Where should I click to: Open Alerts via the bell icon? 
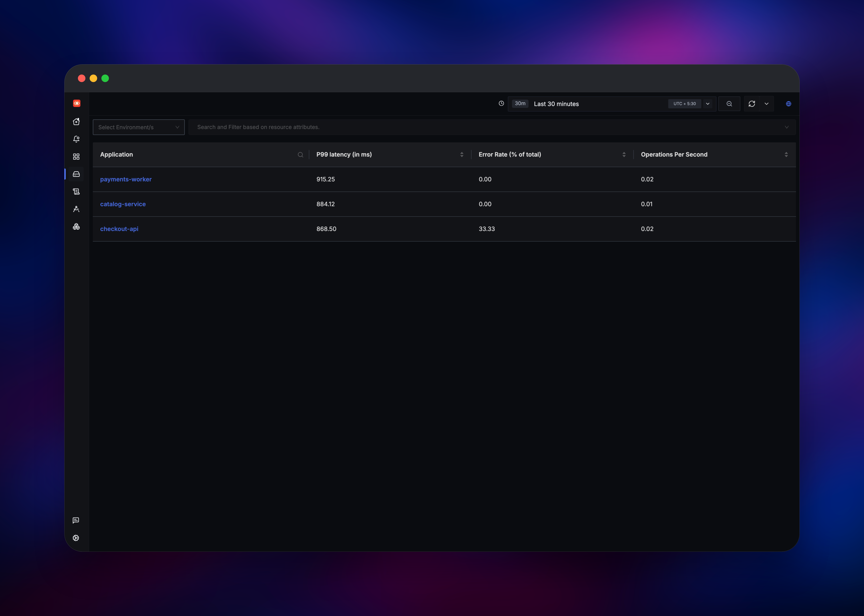[76, 139]
